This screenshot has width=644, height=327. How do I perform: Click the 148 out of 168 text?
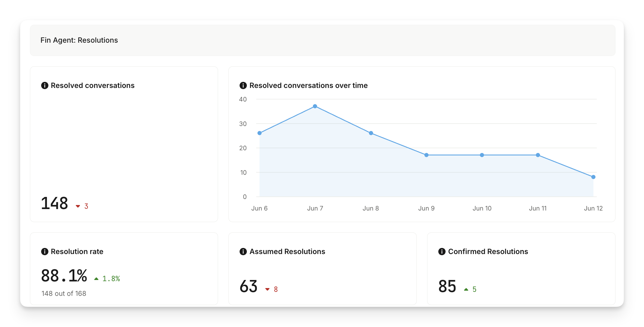[x=64, y=294]
